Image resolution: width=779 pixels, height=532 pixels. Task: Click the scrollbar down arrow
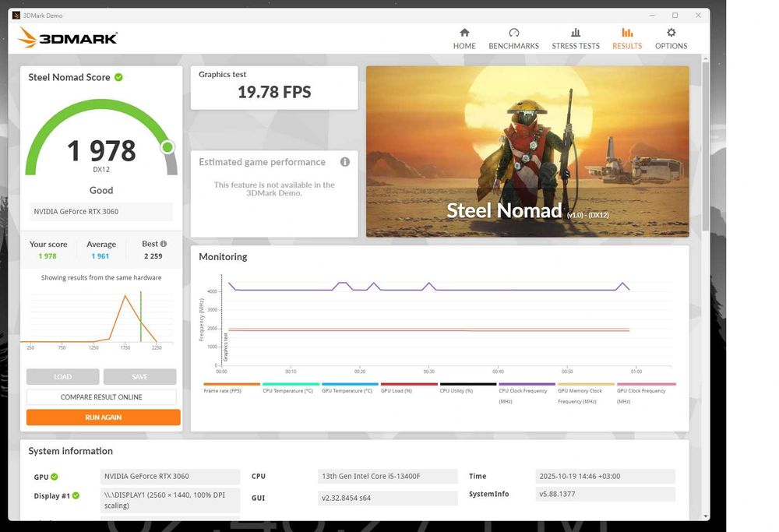pyautogui.click(x=706, y=516)
